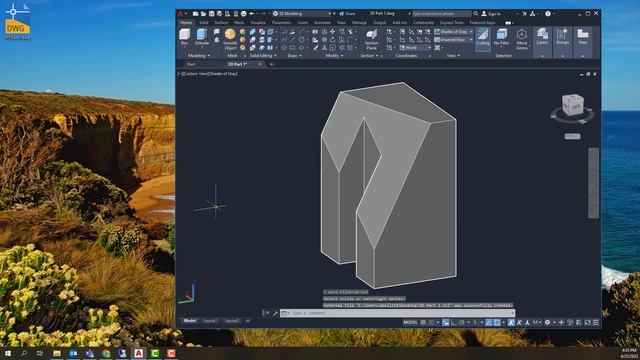Click the Save icon in quick access toolbar
This screenshot has width=640, height=360.
211,13
